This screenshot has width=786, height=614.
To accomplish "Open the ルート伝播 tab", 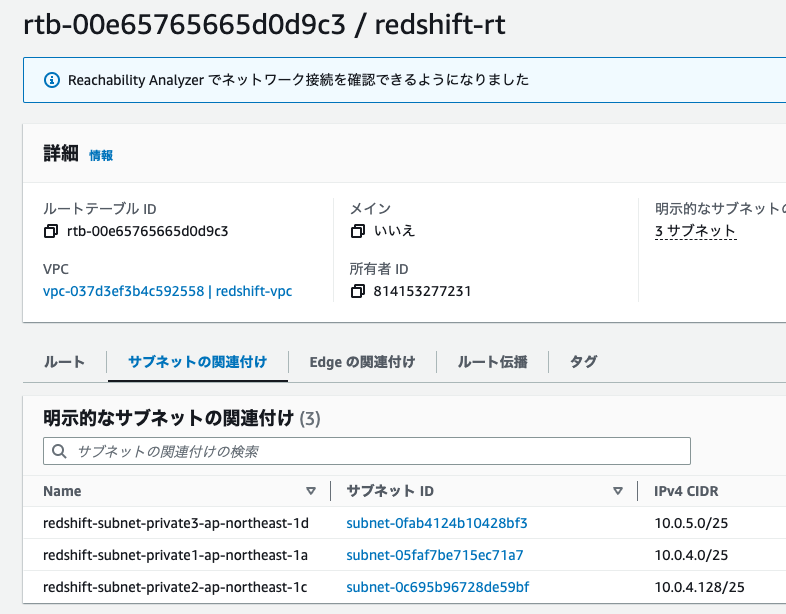I will coord(492,362).
